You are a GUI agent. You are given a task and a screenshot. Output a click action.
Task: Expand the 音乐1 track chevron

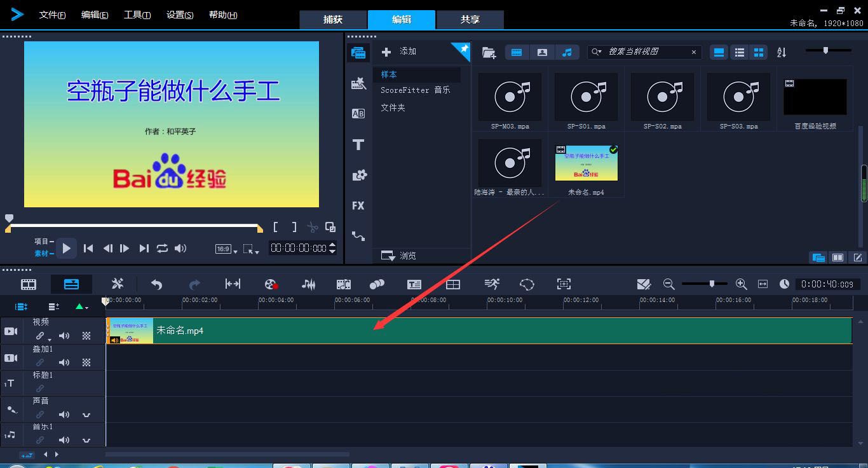click(86, 440)
